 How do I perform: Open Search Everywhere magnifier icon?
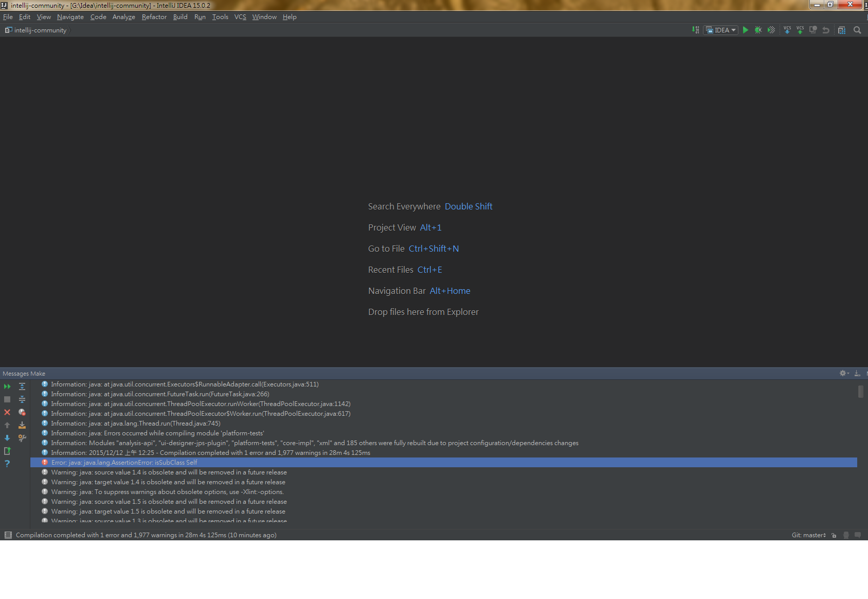pyautogui.click(x=857, y=30)
